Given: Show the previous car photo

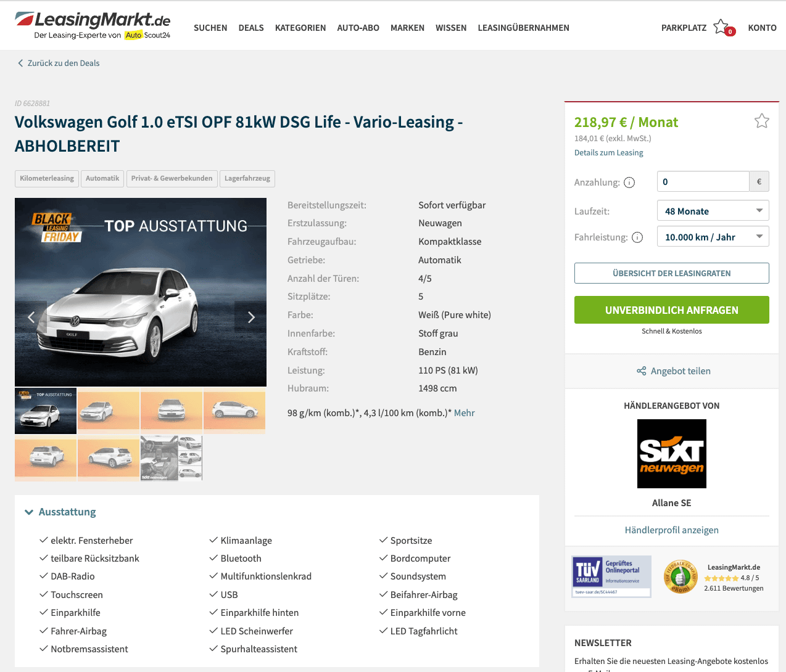Looking at the screenshot, I should (31, 317).
